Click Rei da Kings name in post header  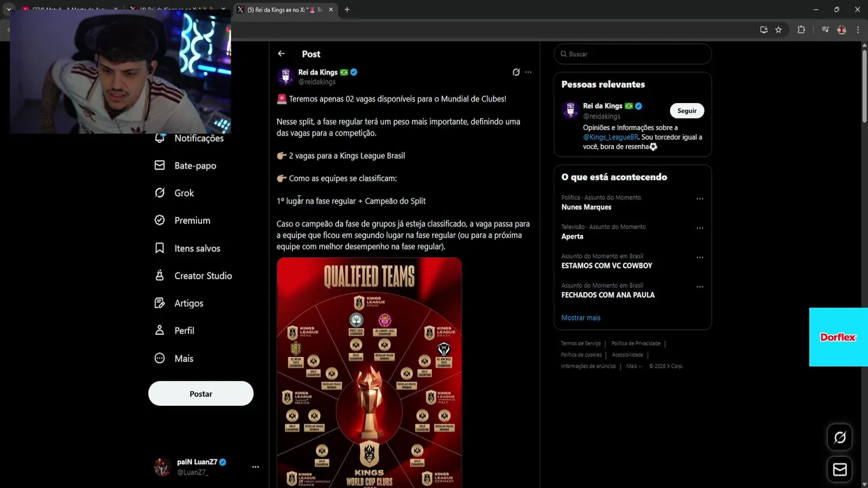click(317, 72)
